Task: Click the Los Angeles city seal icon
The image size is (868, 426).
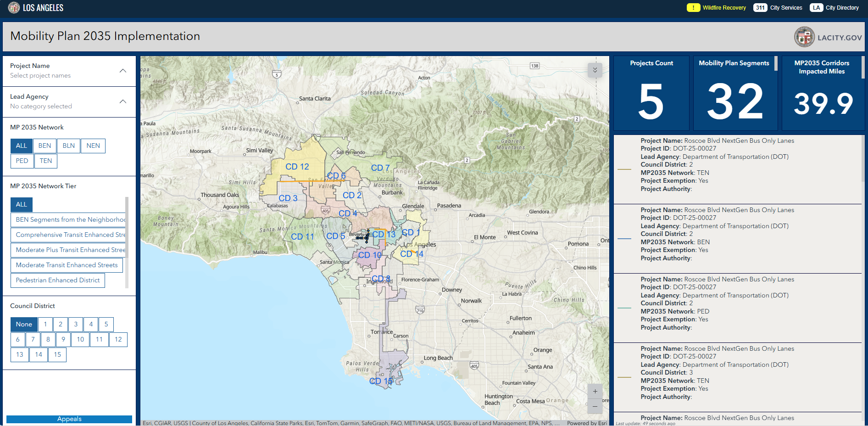Action: click(x=14, y=7)
